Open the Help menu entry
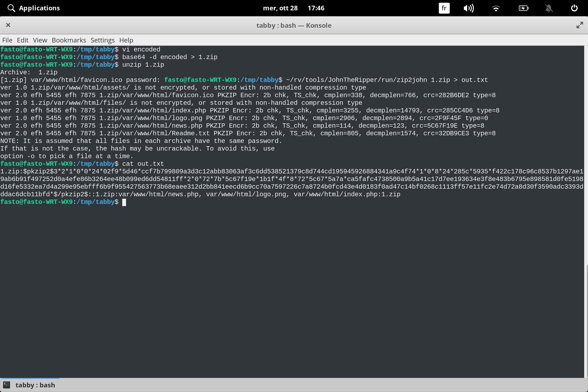This screenshot has width=588, height=392. point(126,40)
